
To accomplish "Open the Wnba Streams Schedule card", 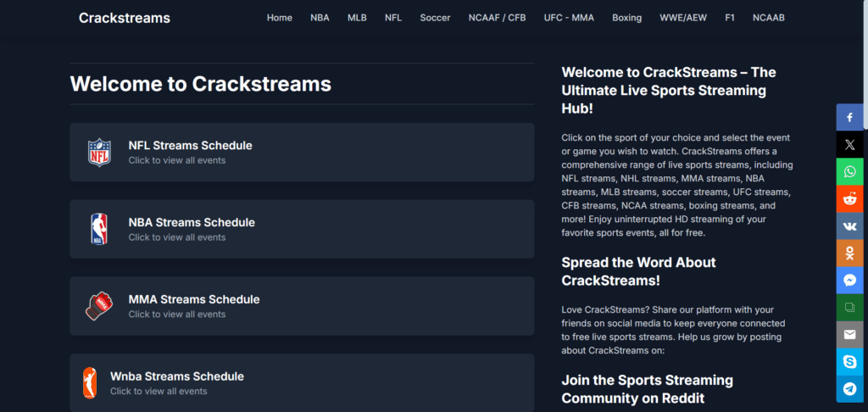I will (x=302, y=382).
